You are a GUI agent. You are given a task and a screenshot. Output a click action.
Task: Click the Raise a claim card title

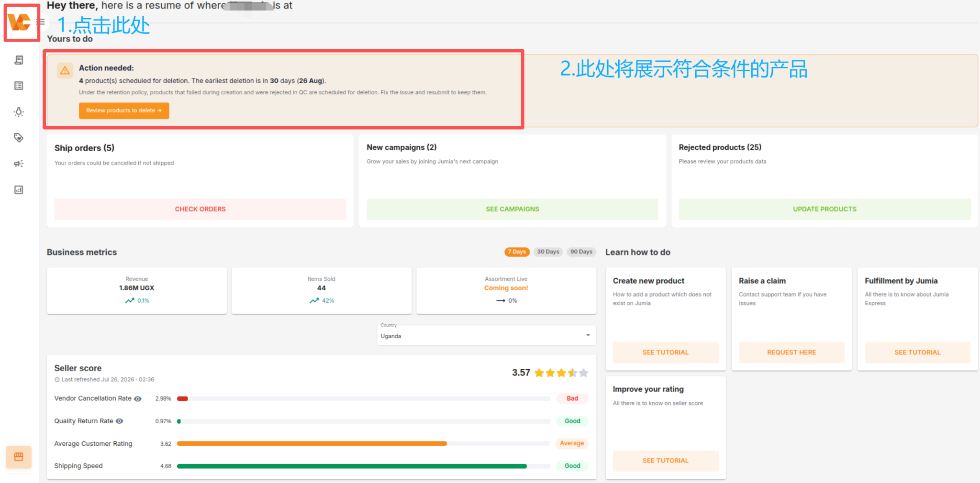pos(762,281)
